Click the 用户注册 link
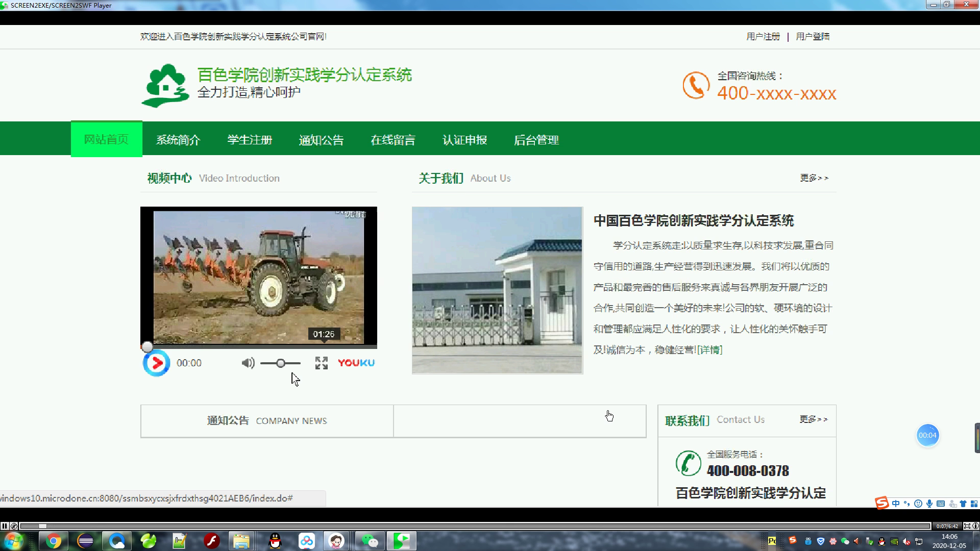The width and height of the screenshot is (980, 551). pyautogui.click(x=763, y=37)
